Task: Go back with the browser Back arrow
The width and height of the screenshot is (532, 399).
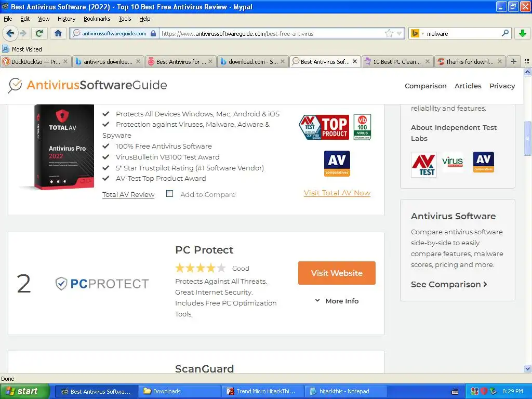Action: coord(10,33)
